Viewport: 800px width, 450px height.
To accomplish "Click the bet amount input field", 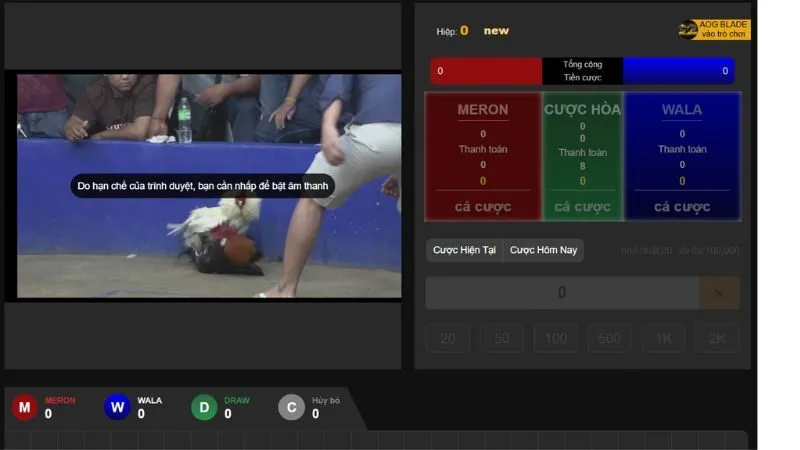I will [x=561, y=293].
